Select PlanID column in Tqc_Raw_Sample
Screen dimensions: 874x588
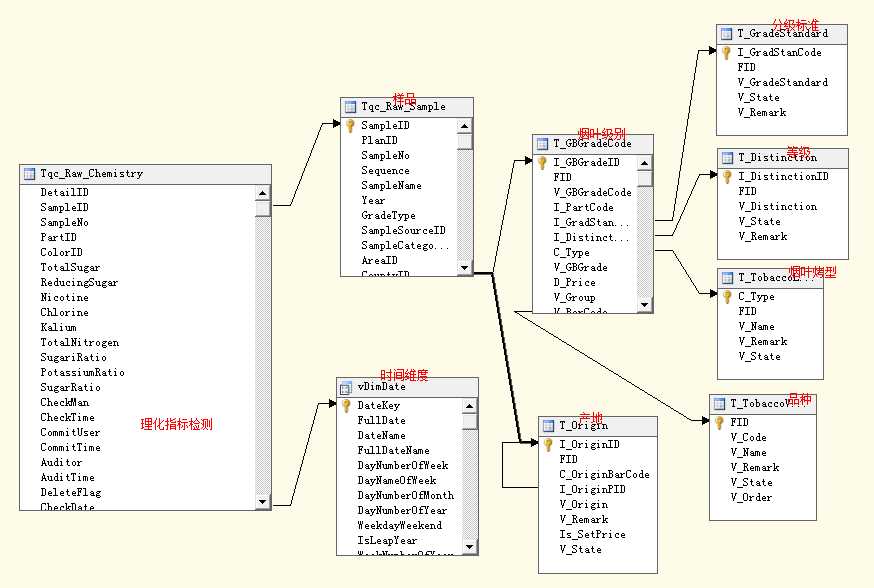399,141
